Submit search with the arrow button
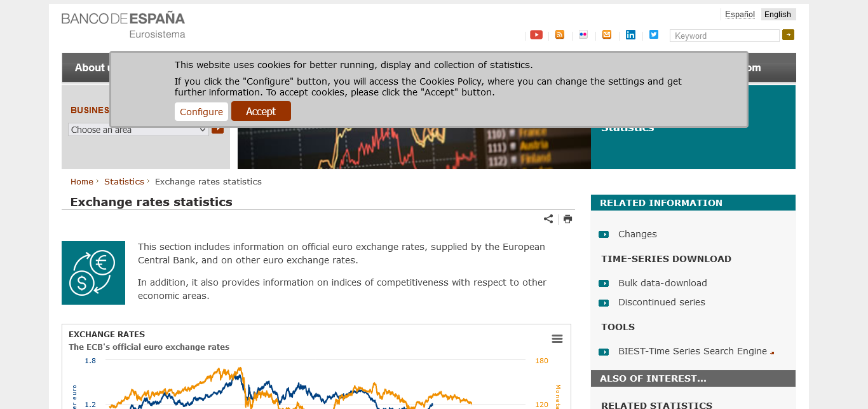Image resolution: width=868 pixels, height=409 pixels. pos(788,35)
